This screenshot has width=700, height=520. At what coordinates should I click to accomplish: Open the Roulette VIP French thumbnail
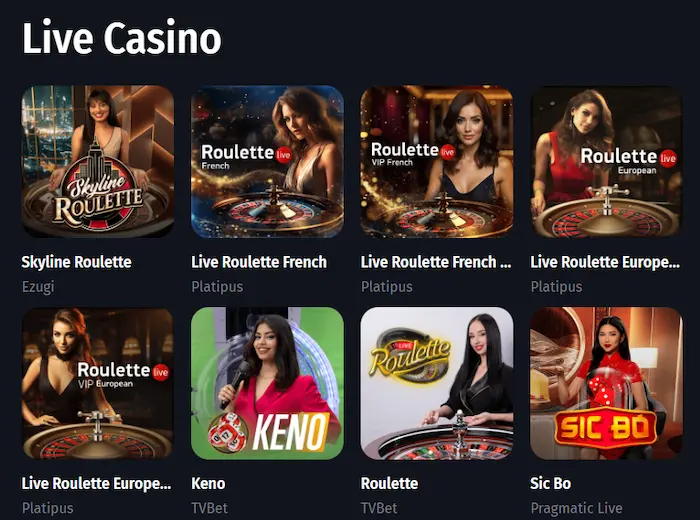pos(437,161)
